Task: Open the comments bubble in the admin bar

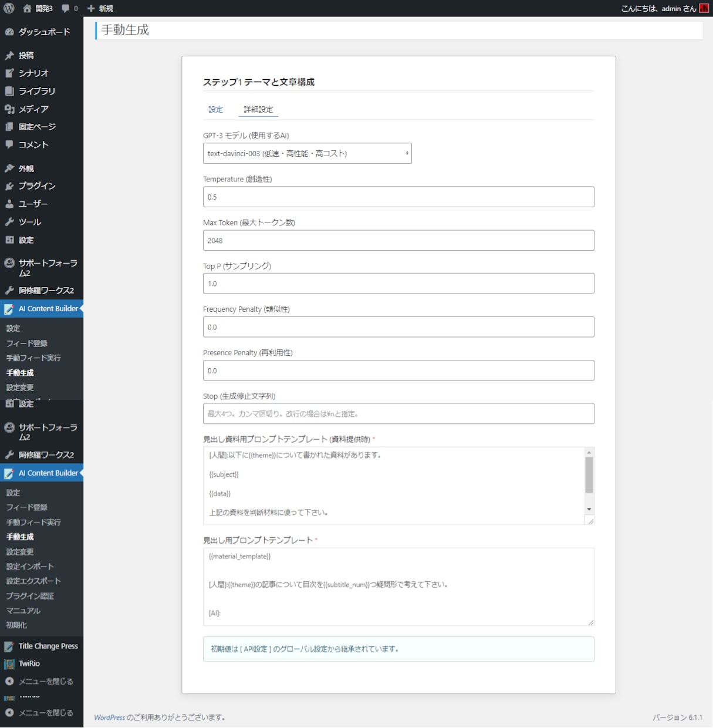Action: 66,8
